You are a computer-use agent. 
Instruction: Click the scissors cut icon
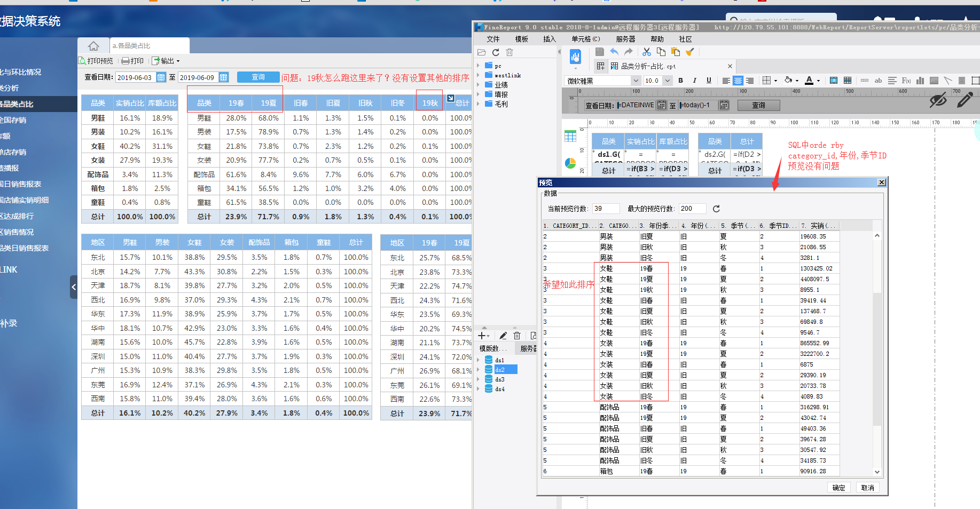(646, 52)
